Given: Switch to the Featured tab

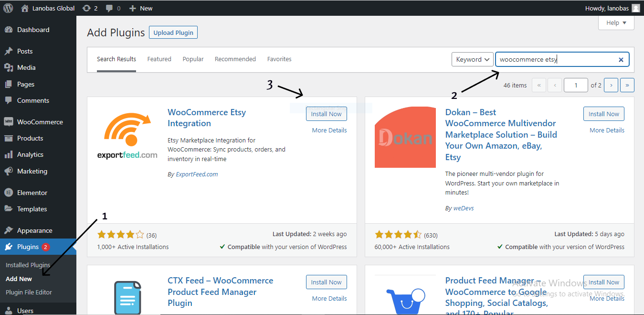Looking at the screenshot, I should (x=159, y=59).
